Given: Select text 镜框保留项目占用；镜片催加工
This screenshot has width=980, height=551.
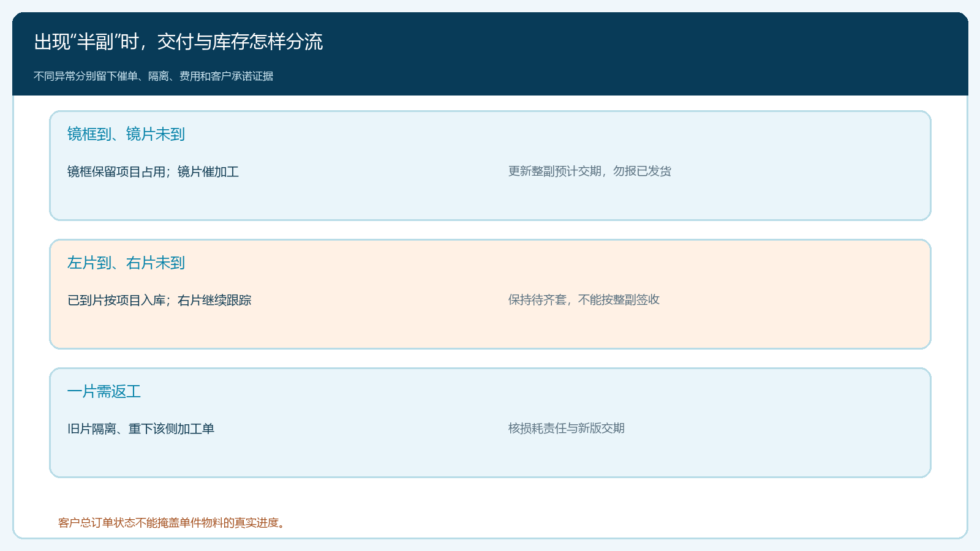Looking at the screenshot, I should (153, 171).
